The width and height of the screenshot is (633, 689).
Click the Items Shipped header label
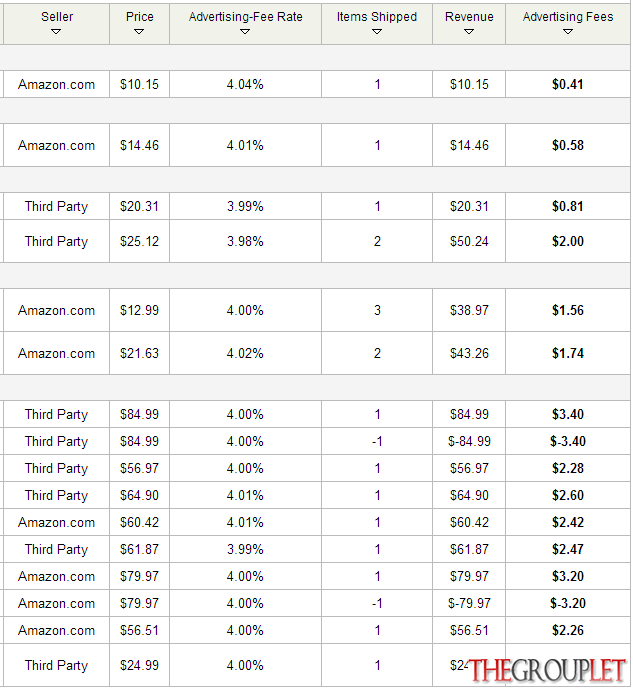click(377, 17)
